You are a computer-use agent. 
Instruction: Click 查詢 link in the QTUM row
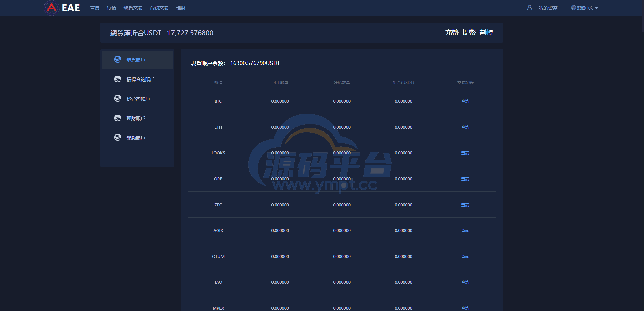click(x=465, y=257)
